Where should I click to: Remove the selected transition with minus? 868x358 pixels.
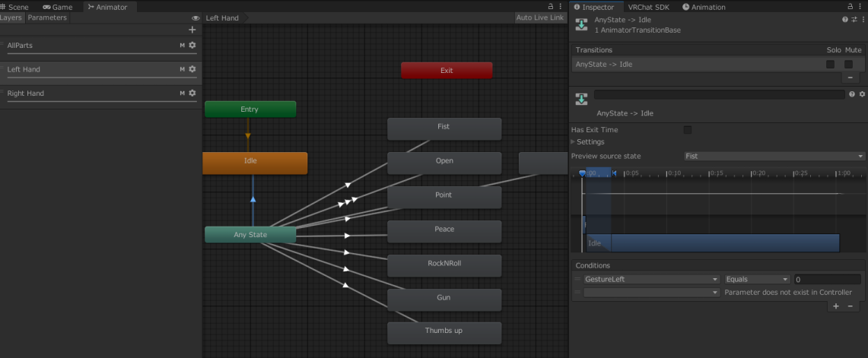click(850, 78)
